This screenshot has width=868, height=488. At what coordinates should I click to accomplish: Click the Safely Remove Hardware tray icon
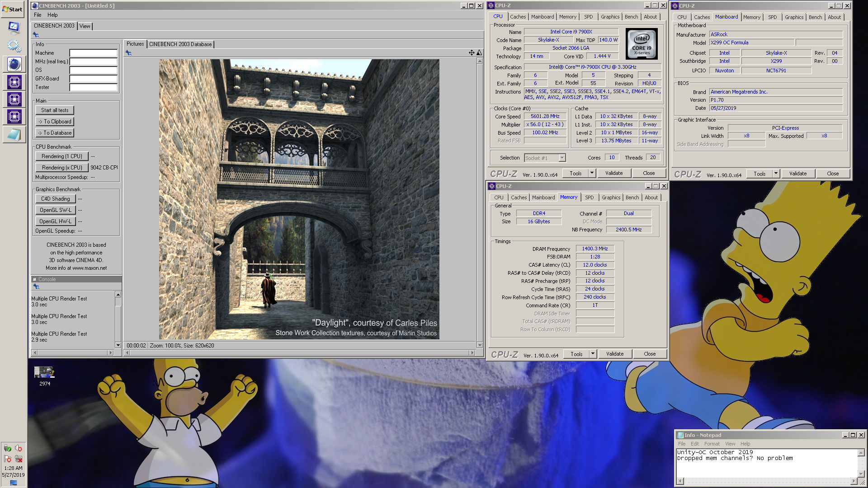pyautogui.click(x=8, y=448)
